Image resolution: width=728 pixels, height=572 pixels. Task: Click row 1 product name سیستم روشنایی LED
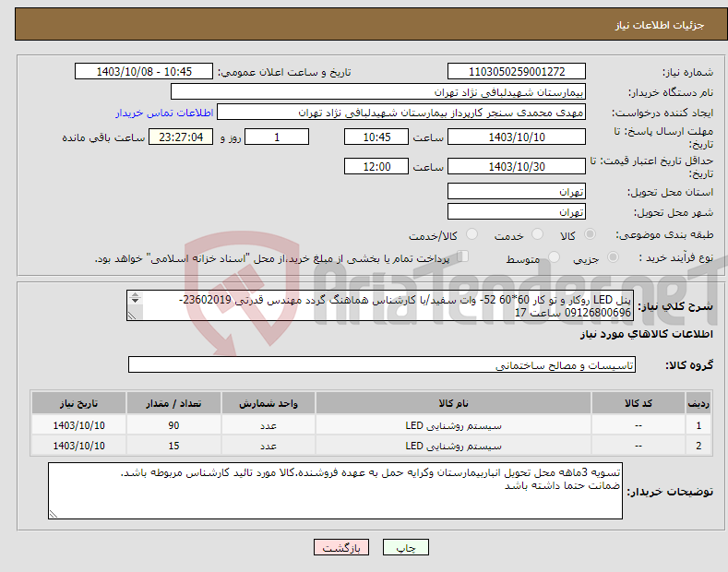[453, 425]
